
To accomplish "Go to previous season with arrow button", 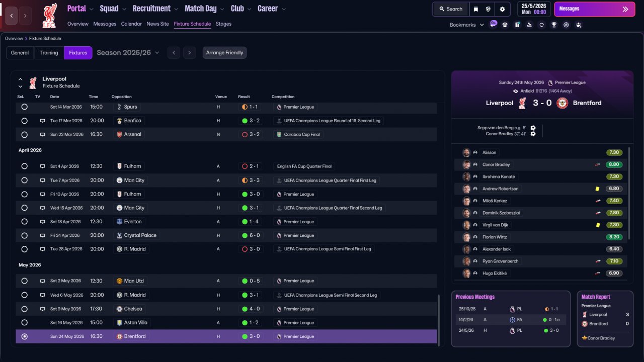I will coord(174,53).
